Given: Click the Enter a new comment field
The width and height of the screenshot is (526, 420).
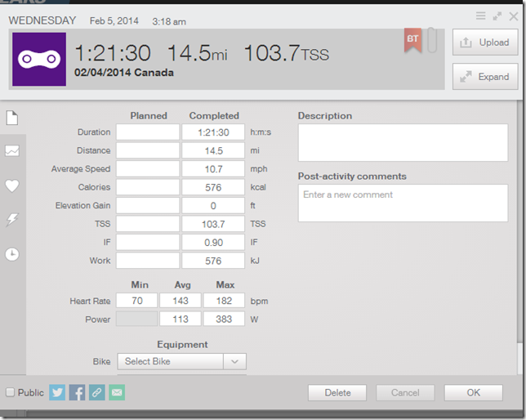Looking at the screenshot, I should (403, 203).
